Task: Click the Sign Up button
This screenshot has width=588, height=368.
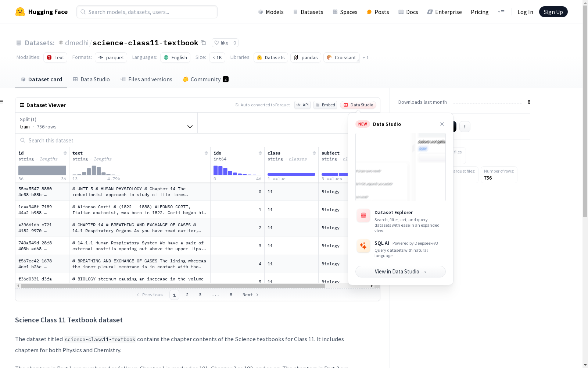Action: (553, 12)
